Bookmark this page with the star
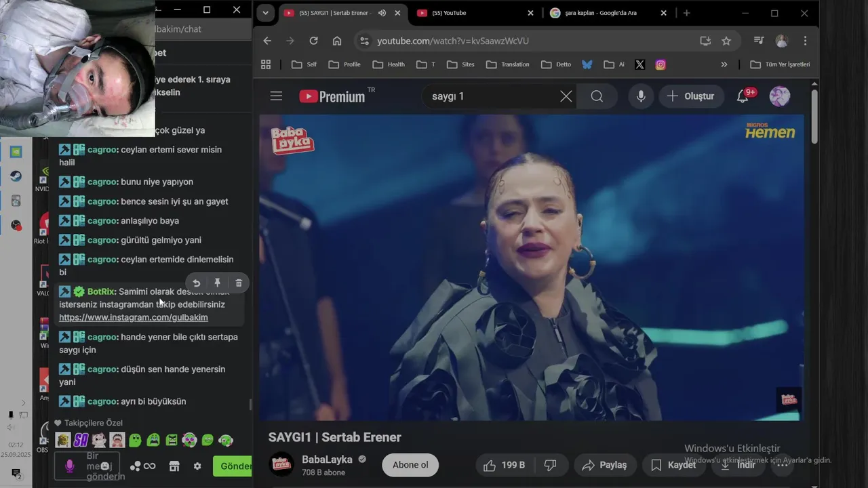 tap(726, 41)
